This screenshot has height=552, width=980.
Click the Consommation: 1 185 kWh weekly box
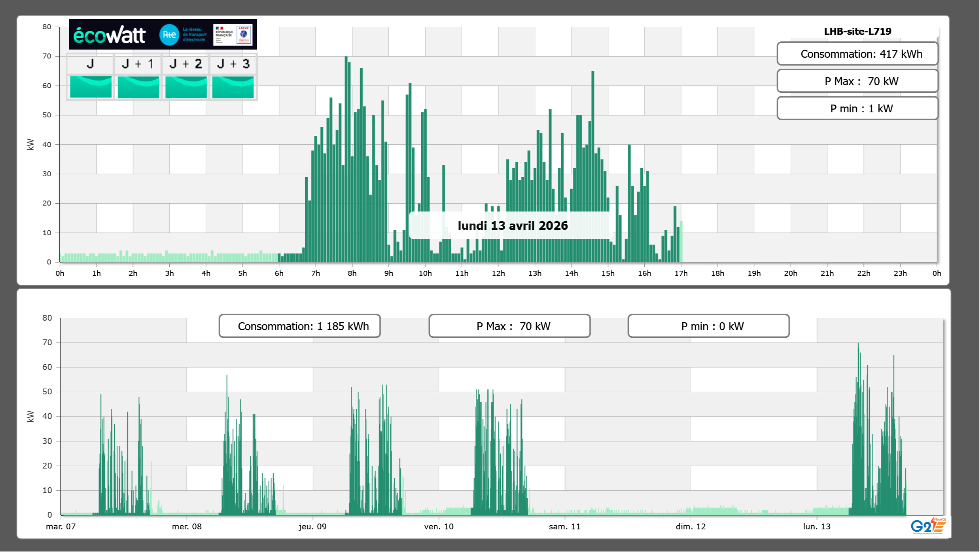[299, 326]
